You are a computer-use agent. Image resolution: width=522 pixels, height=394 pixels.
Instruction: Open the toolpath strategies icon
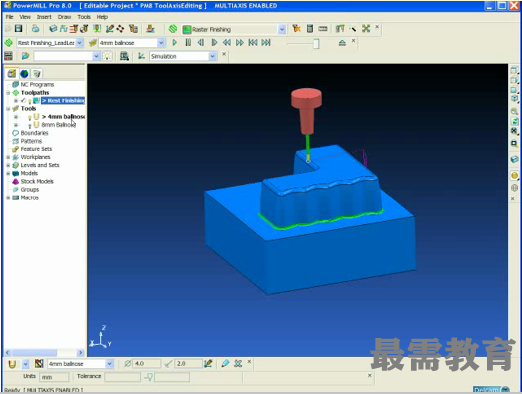(173, 29)
